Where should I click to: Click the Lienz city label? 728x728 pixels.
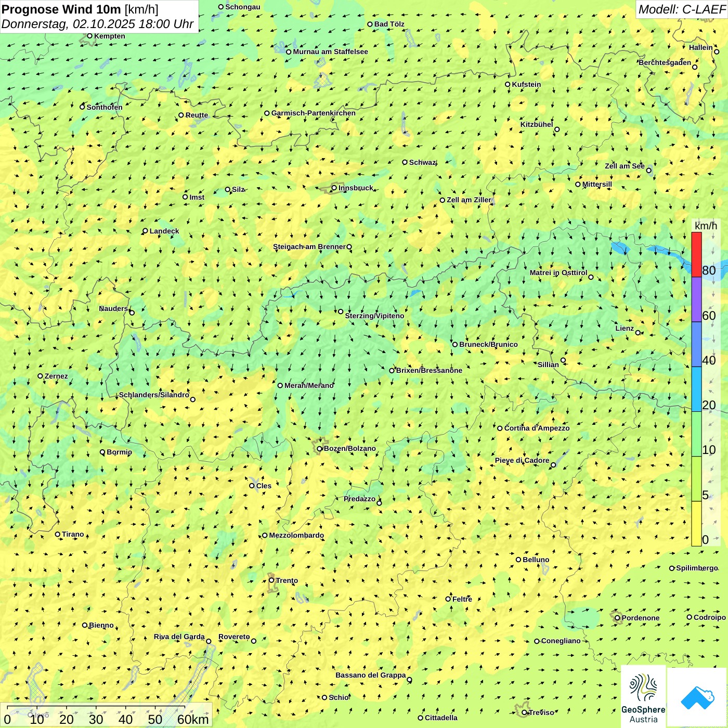click(x=625, y=328)
